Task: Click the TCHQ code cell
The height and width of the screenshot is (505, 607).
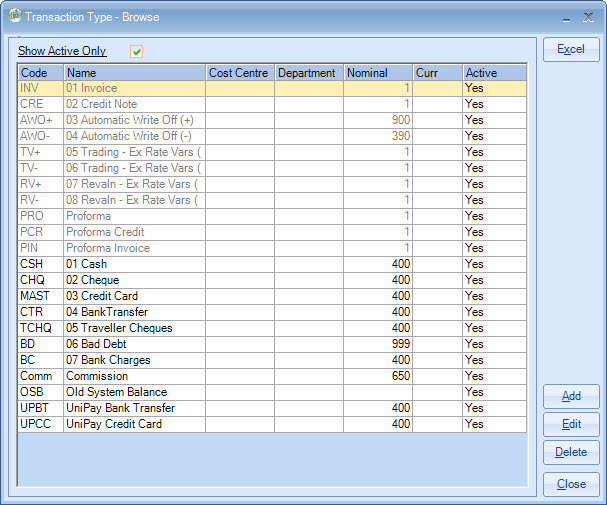Action: [x=41, y=328]
